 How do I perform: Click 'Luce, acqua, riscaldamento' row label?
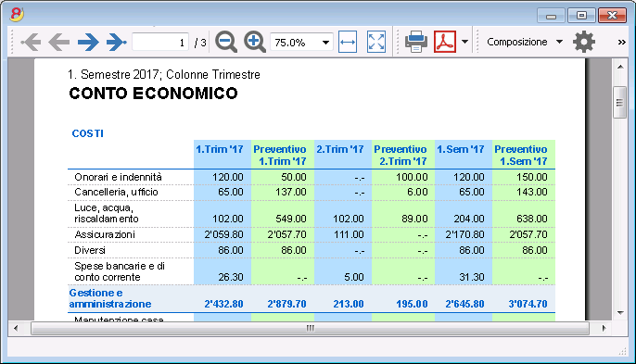pos(107,213)
